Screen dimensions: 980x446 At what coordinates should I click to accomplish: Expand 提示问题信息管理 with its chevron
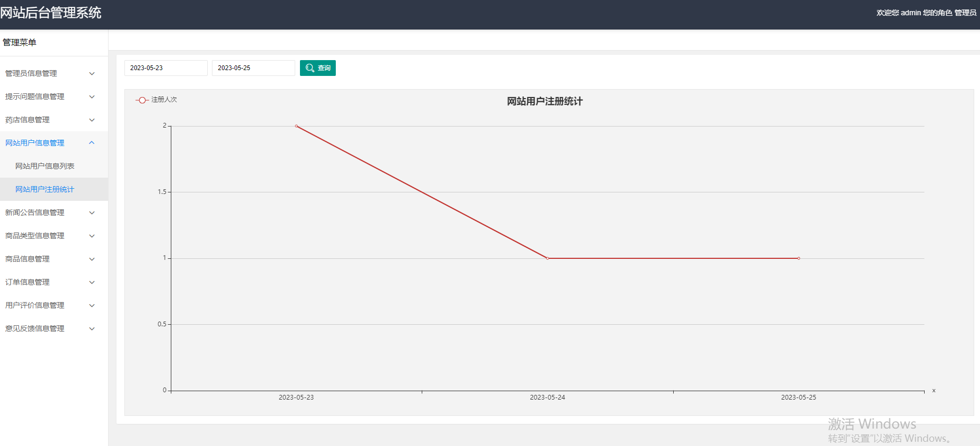tap(92, 96)
